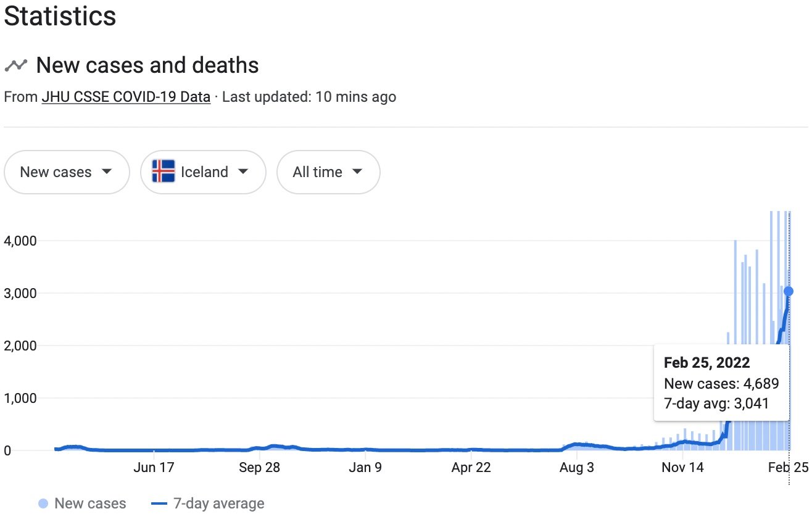Click the highlighted Feb 25 data point dot

(x=788, y=291)
